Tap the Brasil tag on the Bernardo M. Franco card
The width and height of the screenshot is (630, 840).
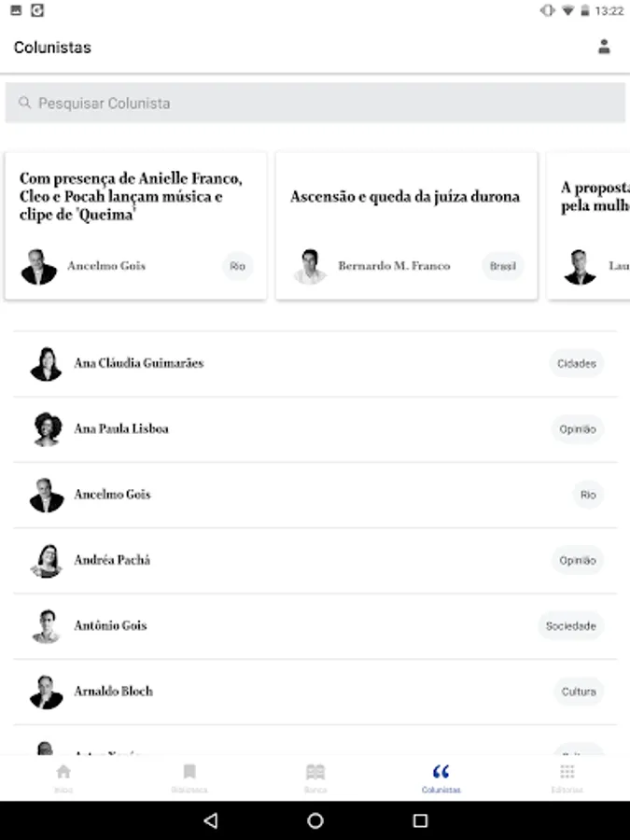click(503, 267)
